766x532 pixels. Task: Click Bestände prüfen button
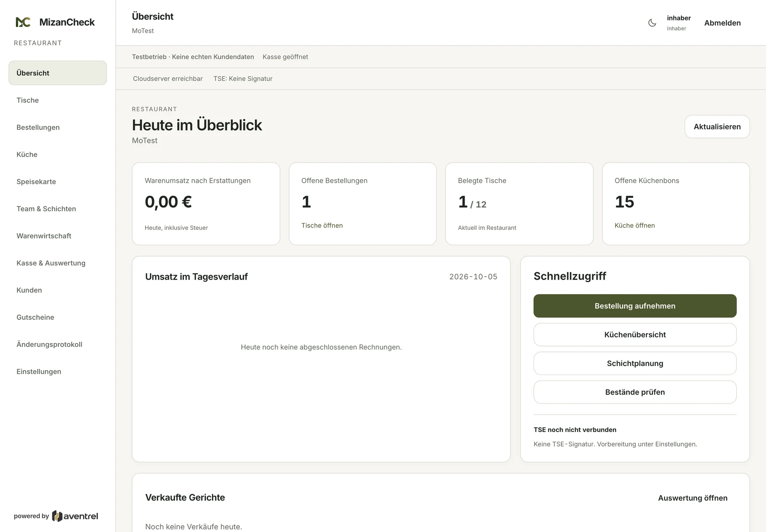635,392
